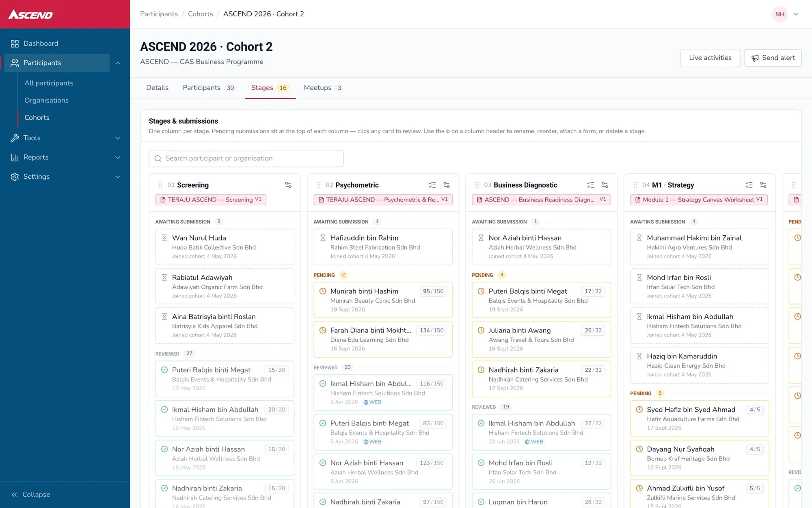812x508 pixels.
Task: Click settings icon in Business Diagnostic header
Action: [605, 185]
